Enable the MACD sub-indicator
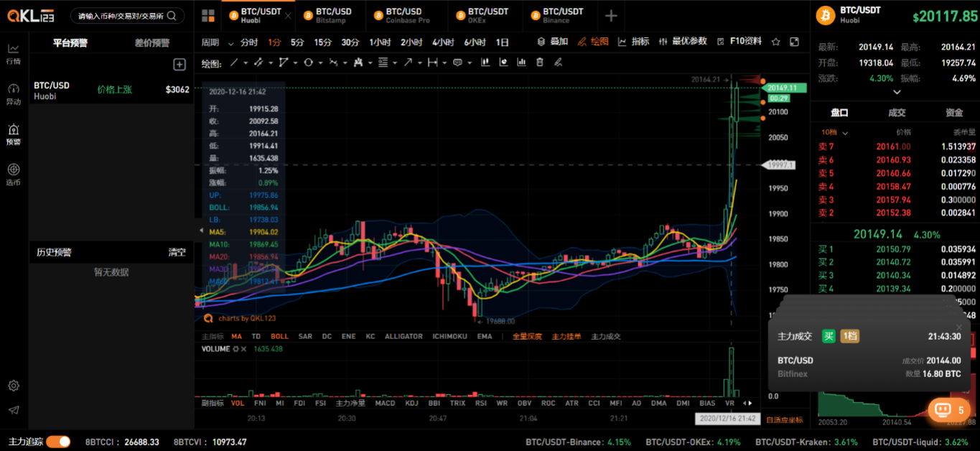The width and height of the screenshot is (980, 451). point(385,403)
